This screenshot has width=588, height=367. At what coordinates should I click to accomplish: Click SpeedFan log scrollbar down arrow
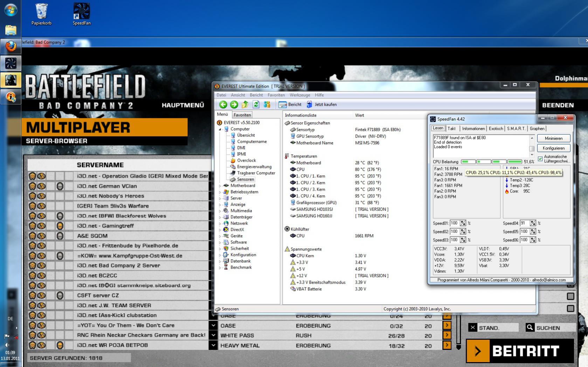coord(532,154)
